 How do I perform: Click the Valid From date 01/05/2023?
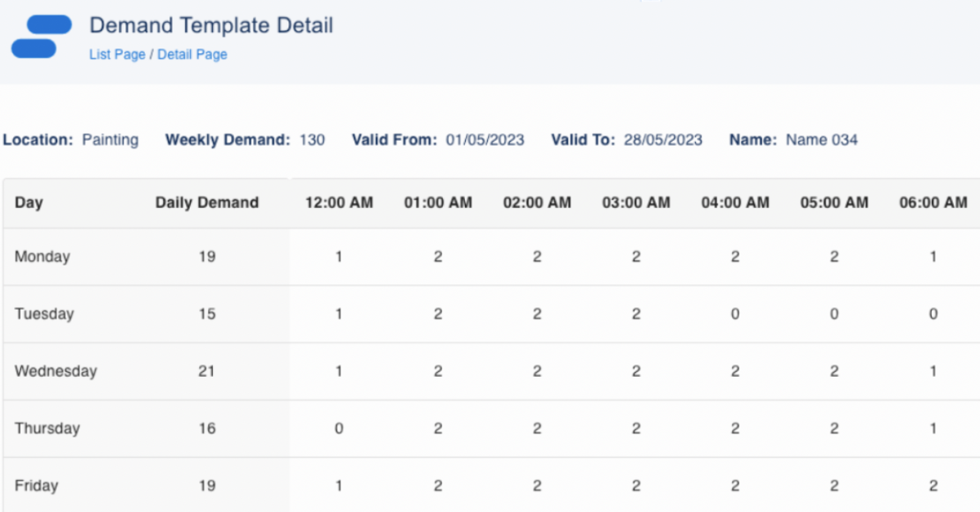(x=485, y=140)
